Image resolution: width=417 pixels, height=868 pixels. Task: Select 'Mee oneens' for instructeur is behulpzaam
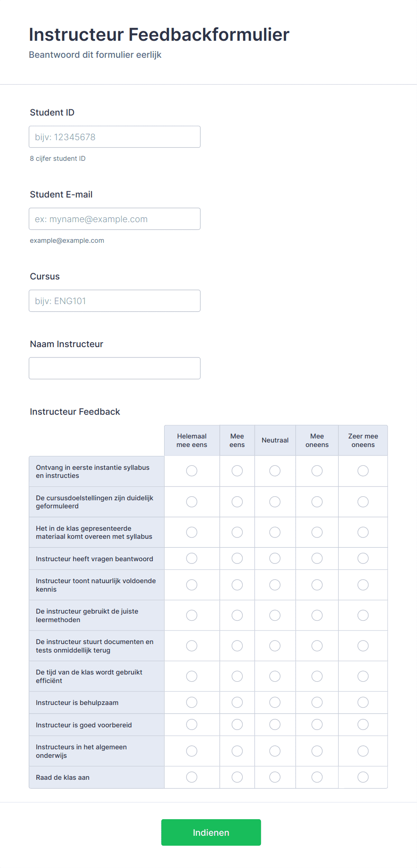[x=317, y=702]
